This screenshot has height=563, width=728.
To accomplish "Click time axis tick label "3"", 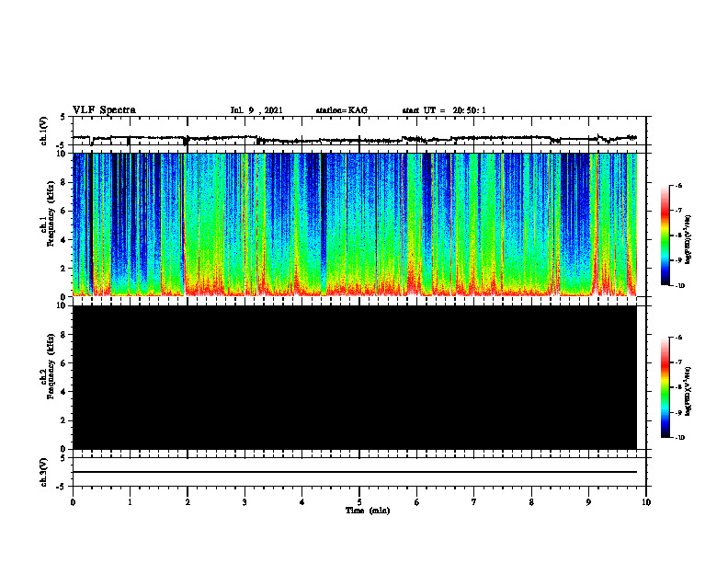I will tap(245, 502).
